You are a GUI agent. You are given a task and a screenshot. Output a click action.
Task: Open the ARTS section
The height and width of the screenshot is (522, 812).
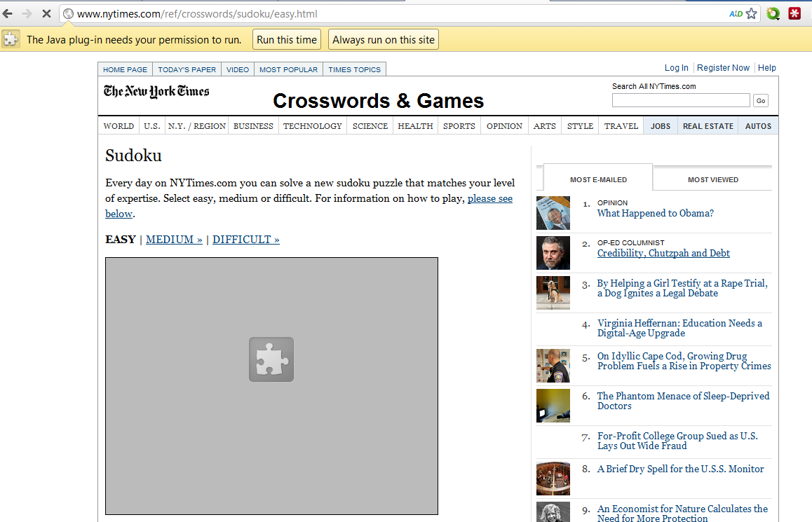click(545, 126)
